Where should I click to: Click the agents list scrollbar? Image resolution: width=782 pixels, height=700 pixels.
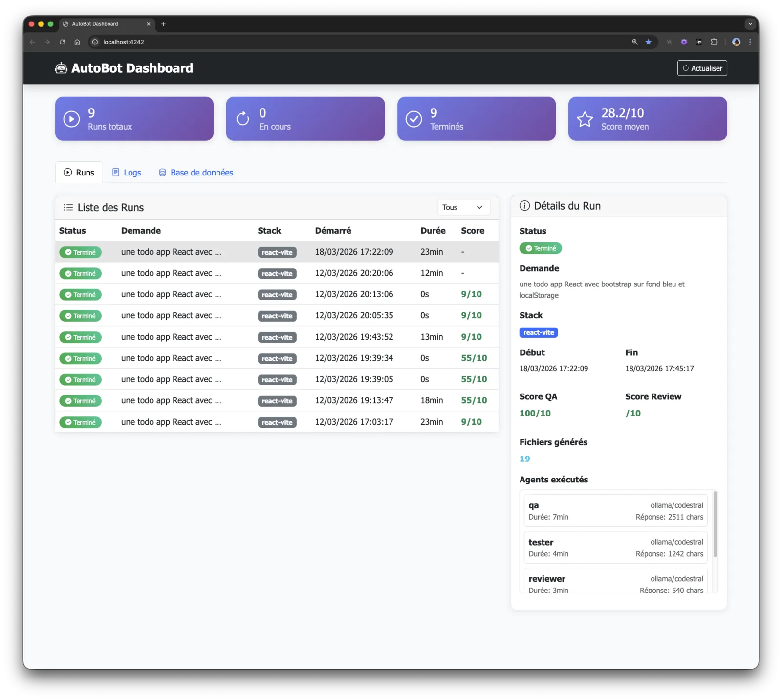715,524
